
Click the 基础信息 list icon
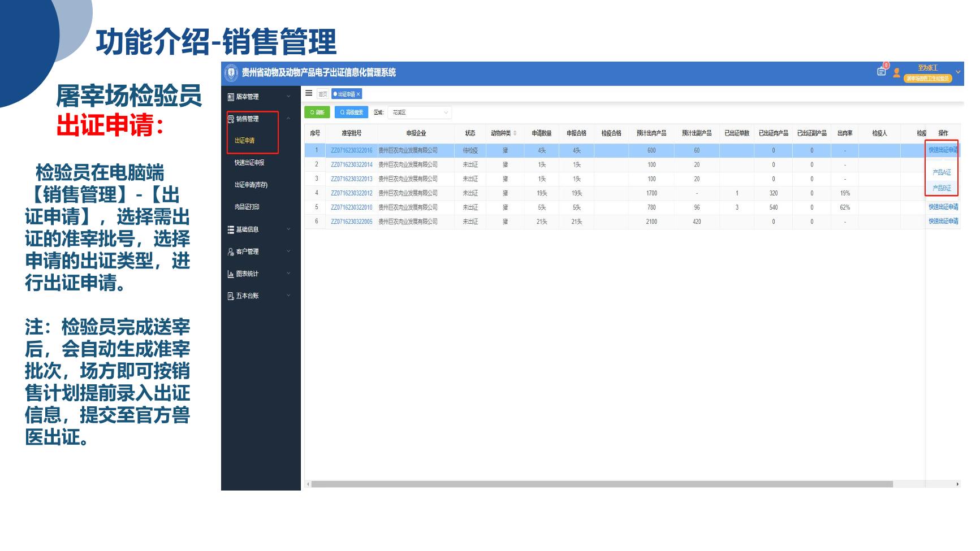(x=231, y=229)
